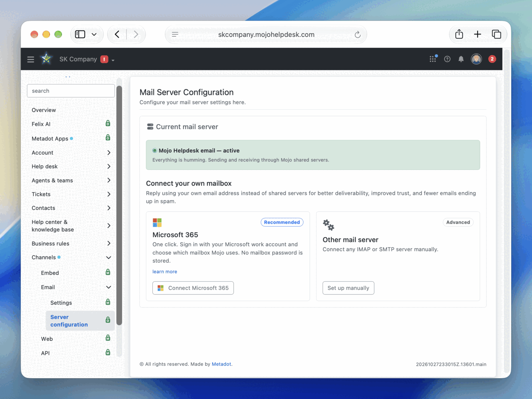Open the Metadot Apps menu item
532x399 pixels.
tap(50, 139)
